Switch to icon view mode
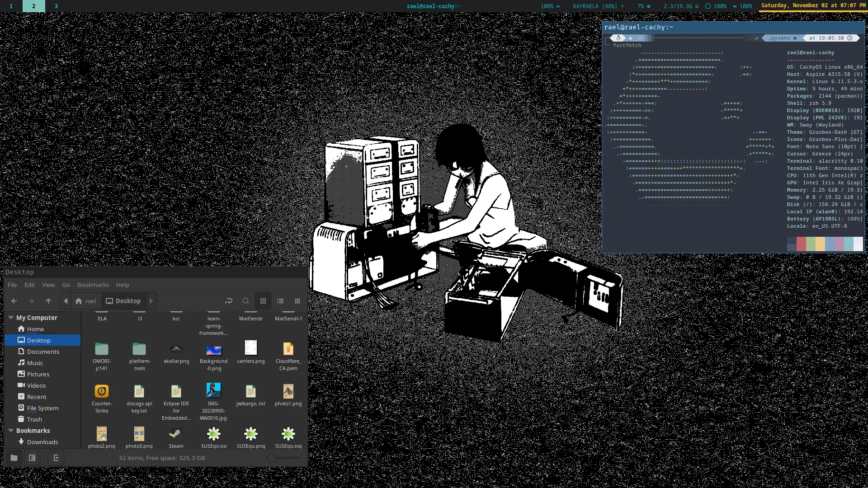The height and width of the screenshot is (488, 868). pos(263,301)
